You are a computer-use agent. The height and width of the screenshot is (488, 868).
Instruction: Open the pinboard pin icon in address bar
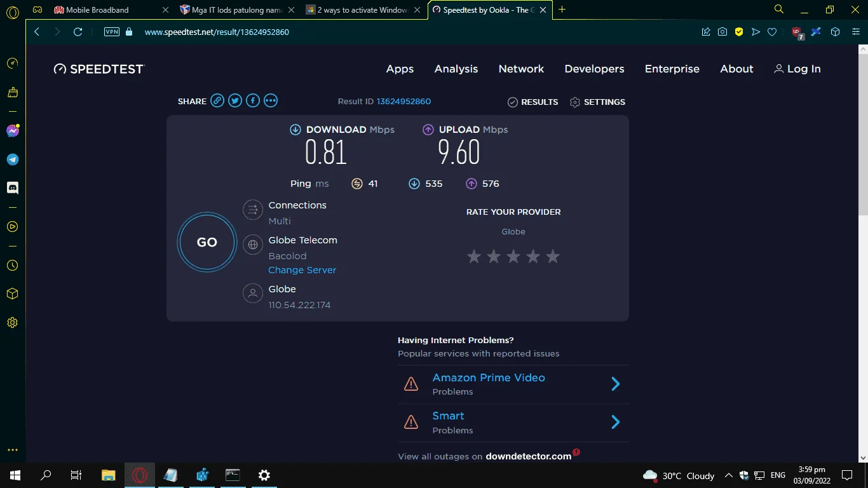706,32
